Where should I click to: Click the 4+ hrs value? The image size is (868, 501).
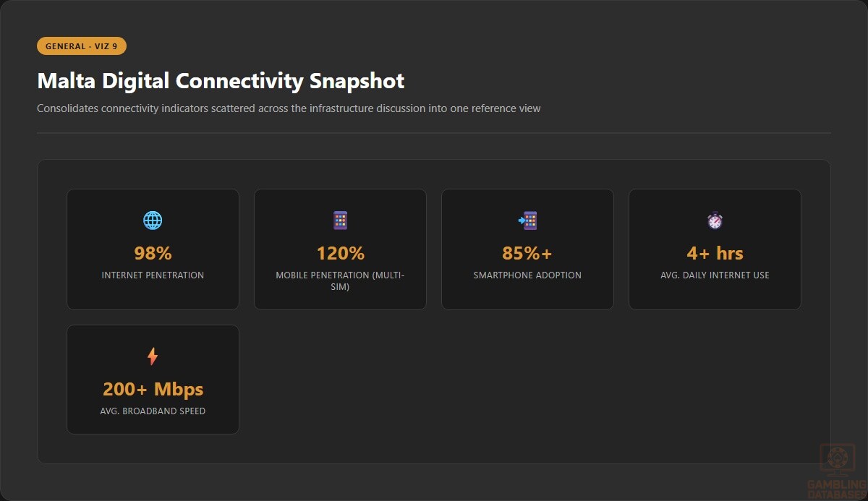coord(715,253)
